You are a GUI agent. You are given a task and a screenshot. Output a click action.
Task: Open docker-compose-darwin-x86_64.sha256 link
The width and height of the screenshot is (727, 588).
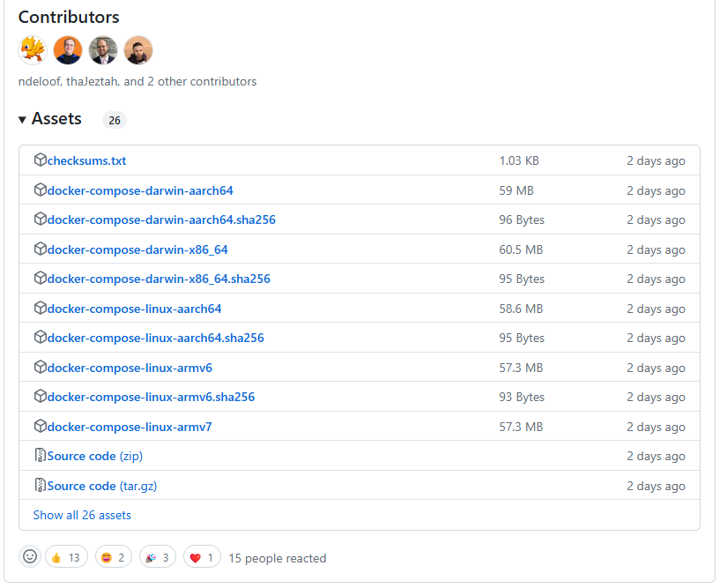coord(159,279)
